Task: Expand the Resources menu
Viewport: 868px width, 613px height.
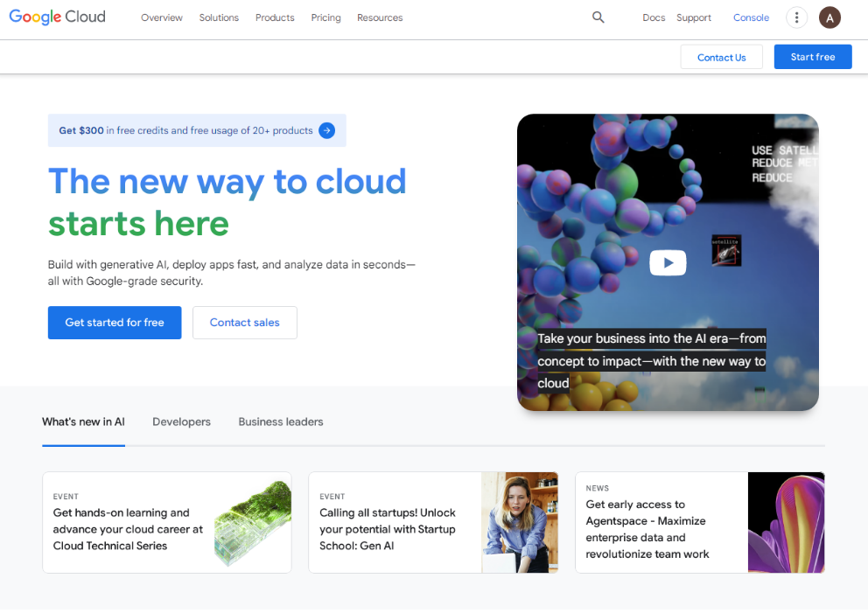Action: [380, 17]
